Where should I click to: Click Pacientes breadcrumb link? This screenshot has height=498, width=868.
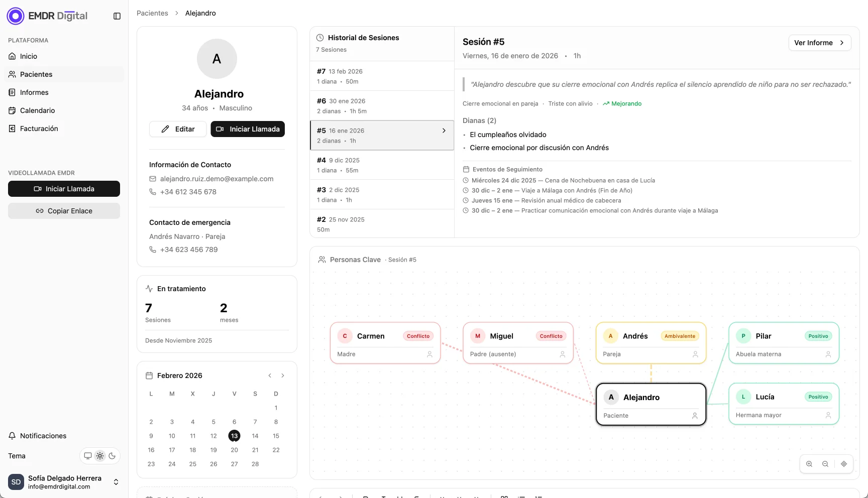152,13
